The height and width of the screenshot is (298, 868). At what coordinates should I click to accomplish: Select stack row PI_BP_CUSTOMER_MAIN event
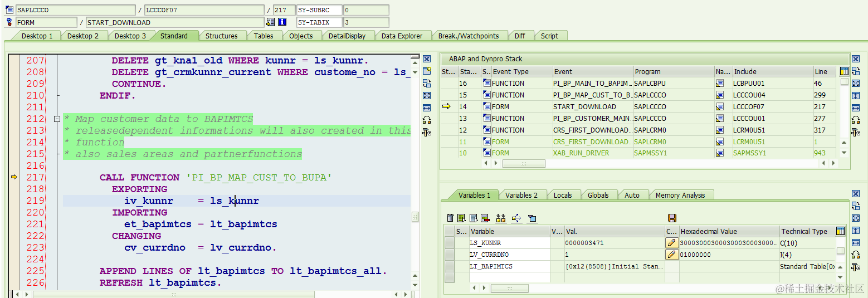[592, 118]
